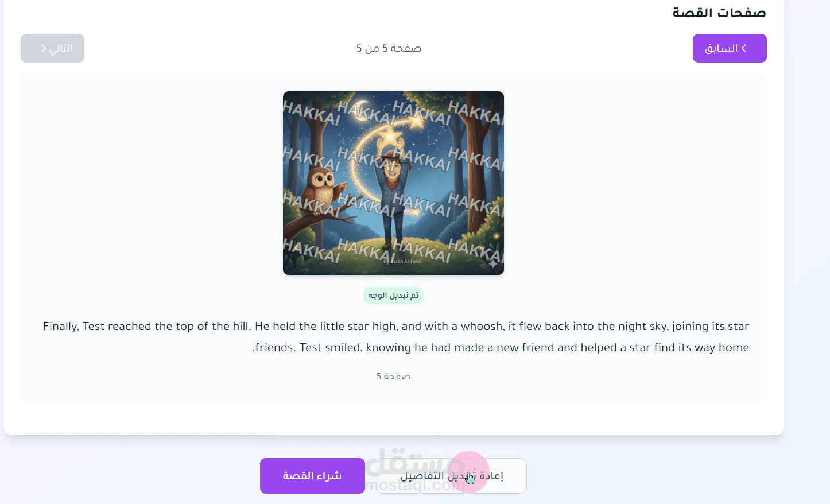Click the author credit on the illustration
This screenshot has height=504, width=830.
click(x=402, y=261)
